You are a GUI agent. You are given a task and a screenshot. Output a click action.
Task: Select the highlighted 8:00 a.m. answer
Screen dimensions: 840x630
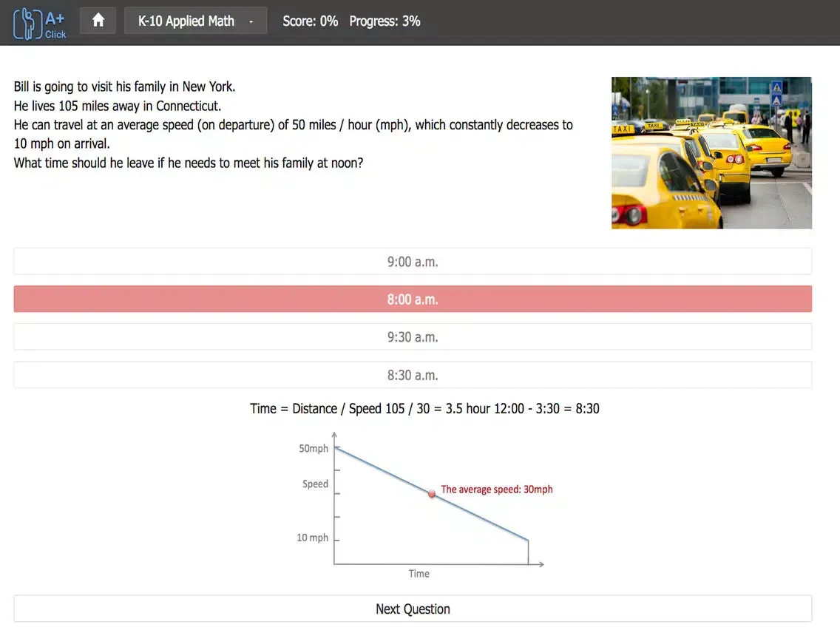(x=413, y=299)
